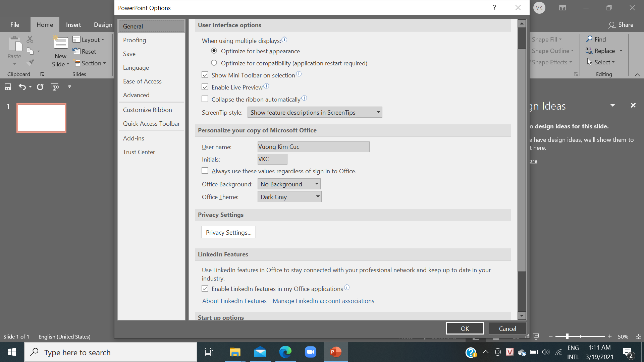
Task: Open the Proofing options category
Action: pos(151,40)
